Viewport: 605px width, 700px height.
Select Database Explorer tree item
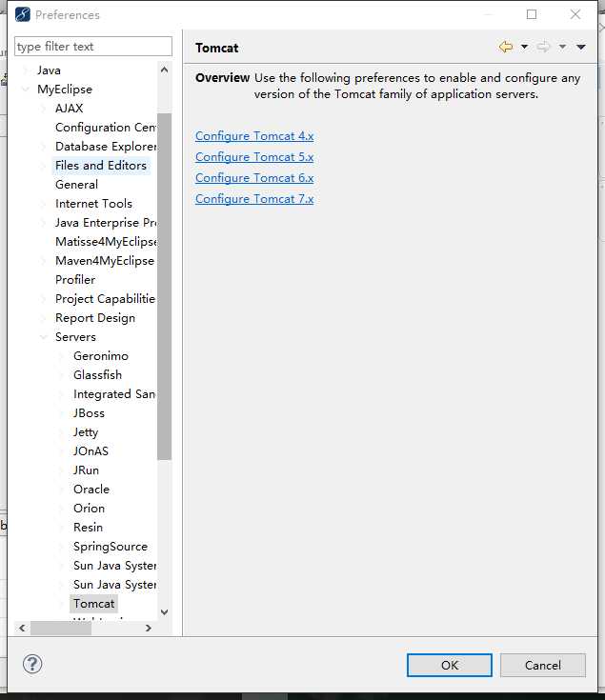point(106,147)
